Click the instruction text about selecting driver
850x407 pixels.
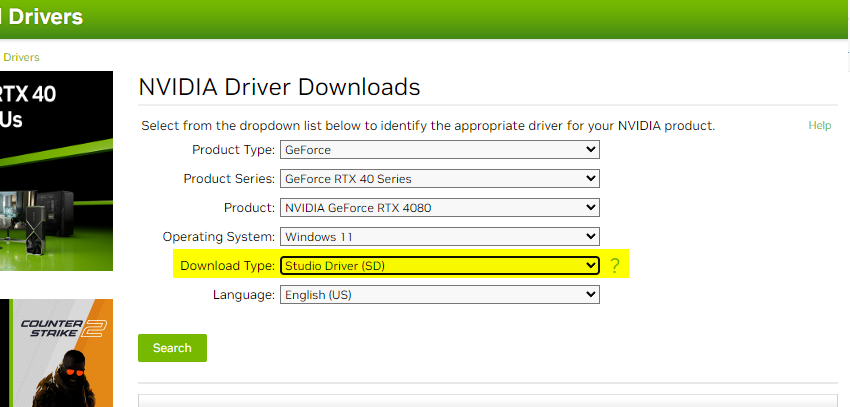point(428,126)
